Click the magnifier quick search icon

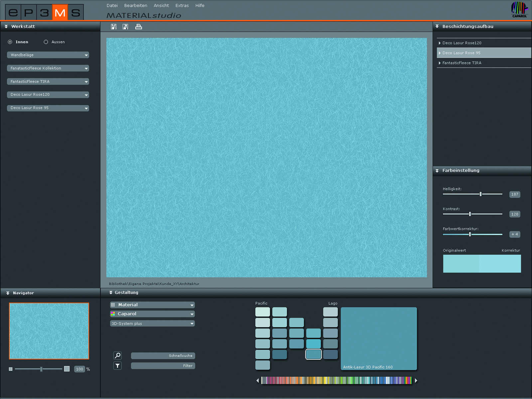(117, 355)
